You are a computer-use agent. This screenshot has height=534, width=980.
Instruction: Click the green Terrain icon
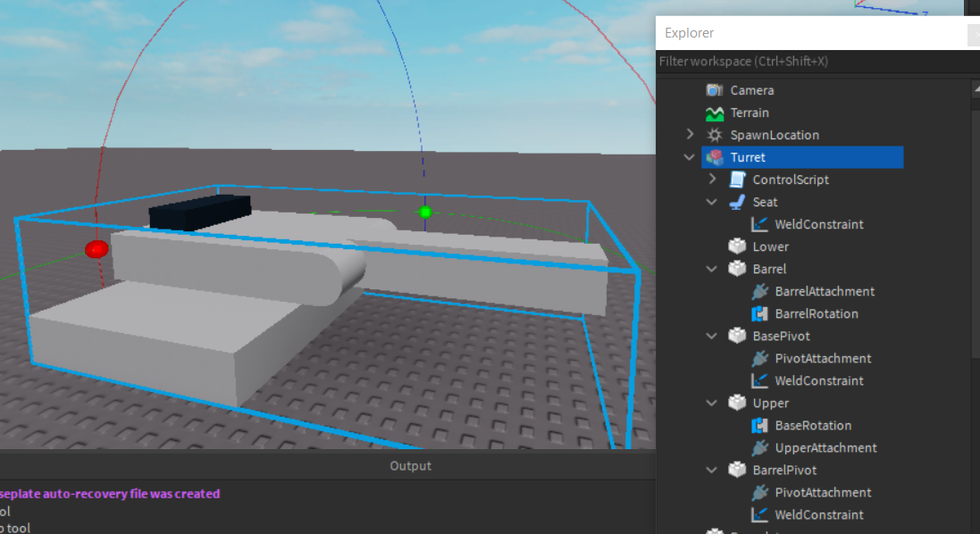pos(714,112)
